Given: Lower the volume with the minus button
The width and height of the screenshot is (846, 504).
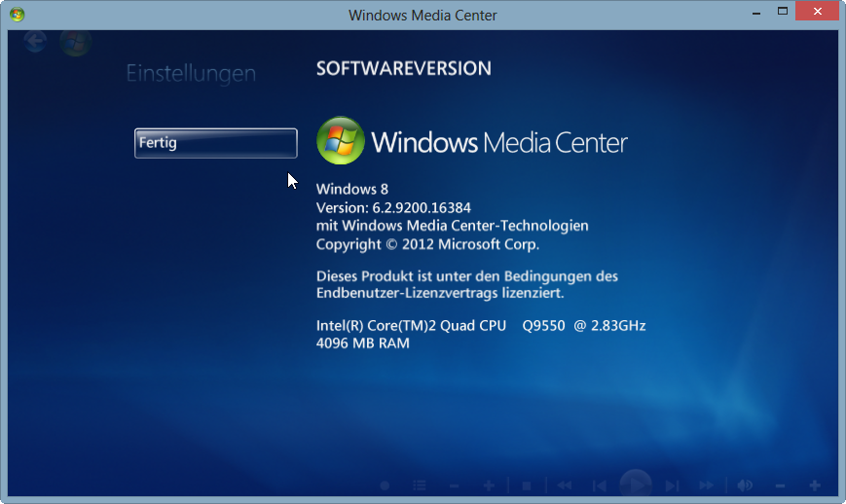Looking at the screenshot, I should point(780,486).
